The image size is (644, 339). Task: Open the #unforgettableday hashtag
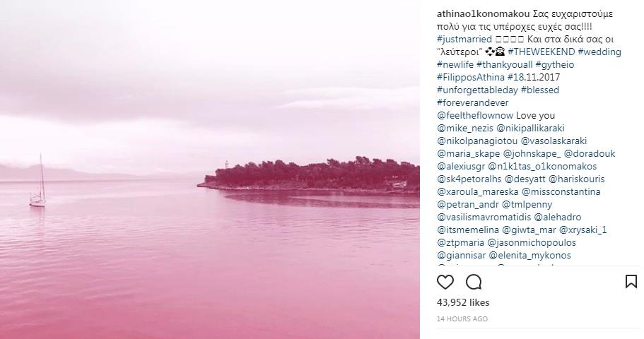coord(477,90)
